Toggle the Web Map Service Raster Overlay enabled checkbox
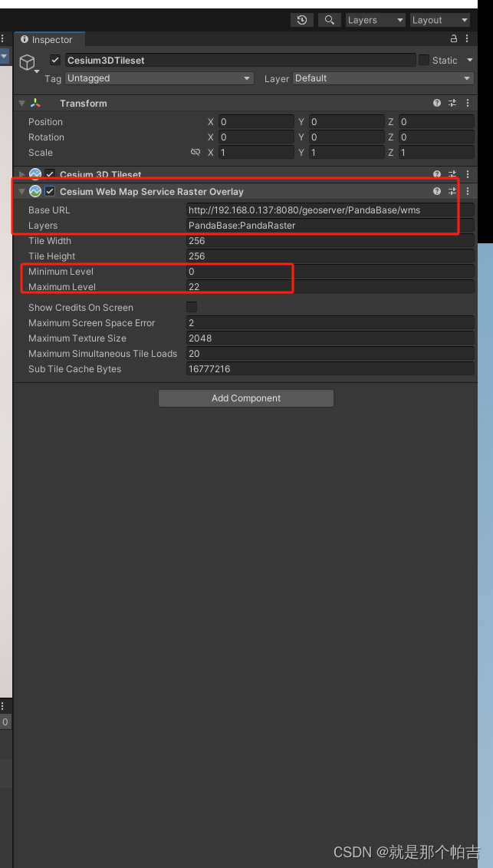This screenshot has width=493, height=868. (50, 192)
